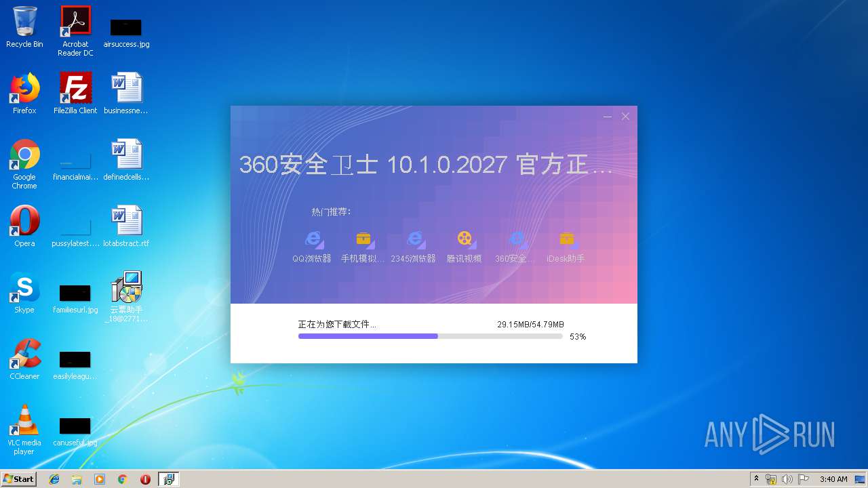Select the definedcells... Word document
868x488 pixels.
tap(126, 160)
